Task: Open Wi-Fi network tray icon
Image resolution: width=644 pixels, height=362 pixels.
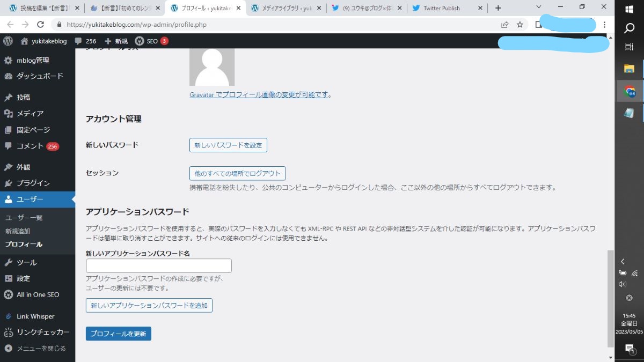Action: point(634,273)
